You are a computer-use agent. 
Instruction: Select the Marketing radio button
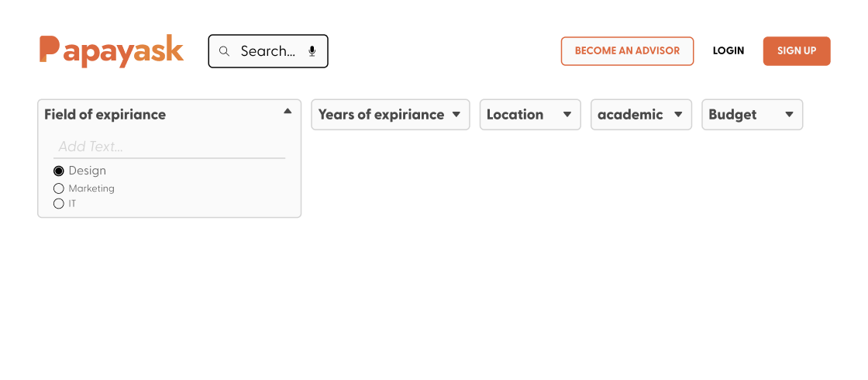click(x=59, y=188)
